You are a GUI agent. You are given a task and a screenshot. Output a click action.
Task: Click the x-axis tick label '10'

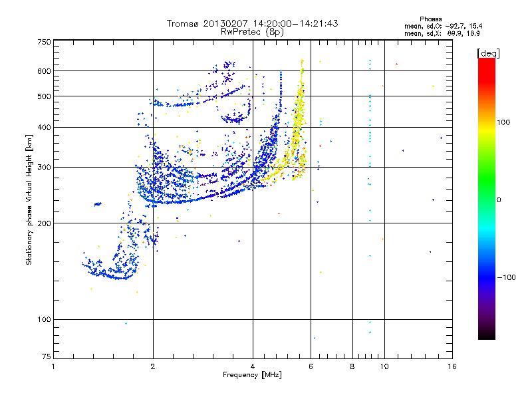[384, 366]
